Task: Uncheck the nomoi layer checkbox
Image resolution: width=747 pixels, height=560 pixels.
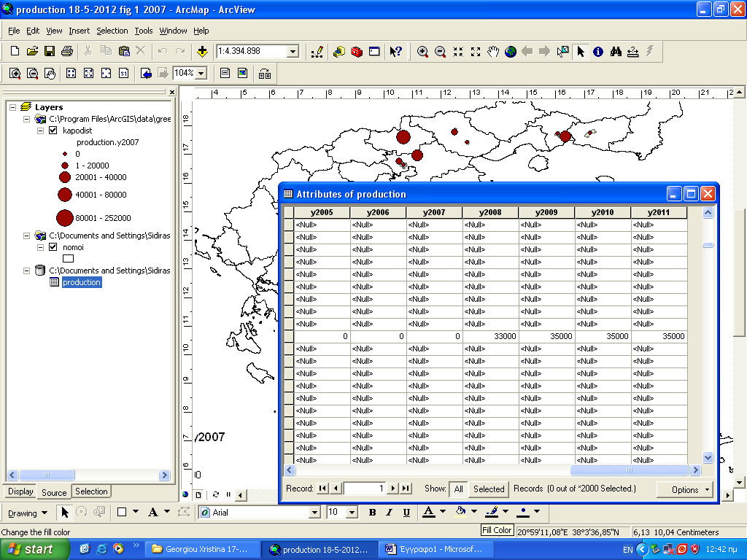Action: 53,246
